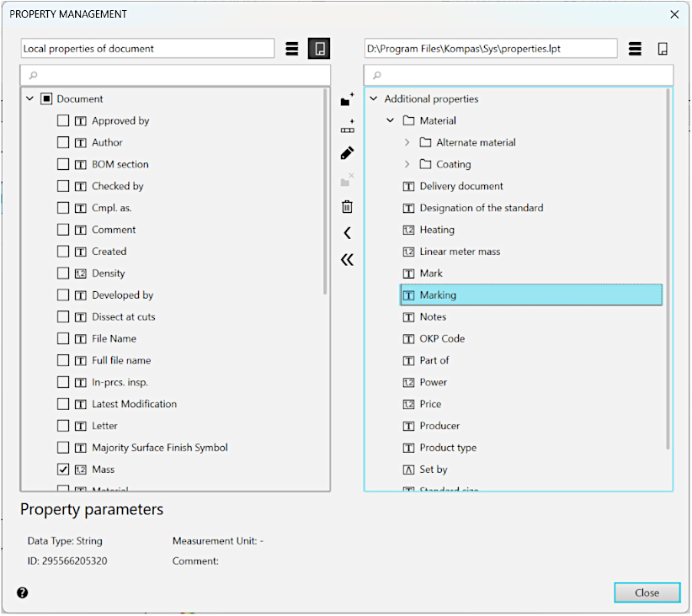Expand the Coating folder
The image size is (692, 616).
coord(407,165)
